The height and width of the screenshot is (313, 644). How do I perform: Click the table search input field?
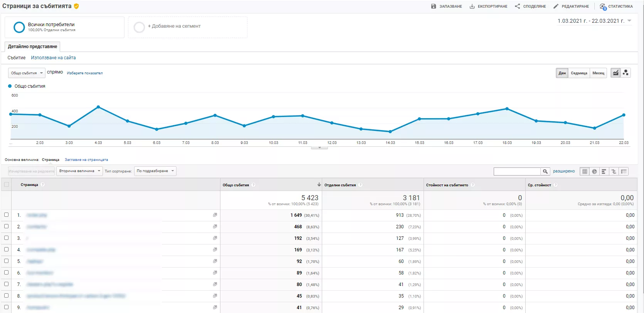coord(517,171)
